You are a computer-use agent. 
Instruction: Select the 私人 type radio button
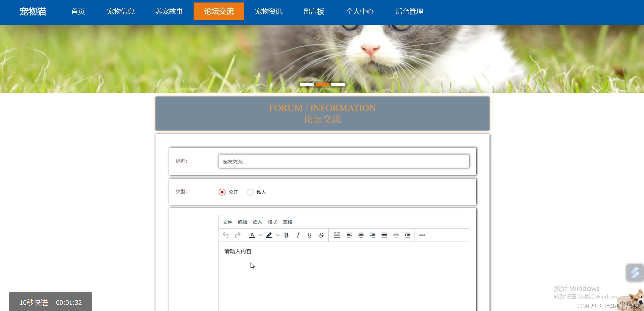click(x=250, y=192)
